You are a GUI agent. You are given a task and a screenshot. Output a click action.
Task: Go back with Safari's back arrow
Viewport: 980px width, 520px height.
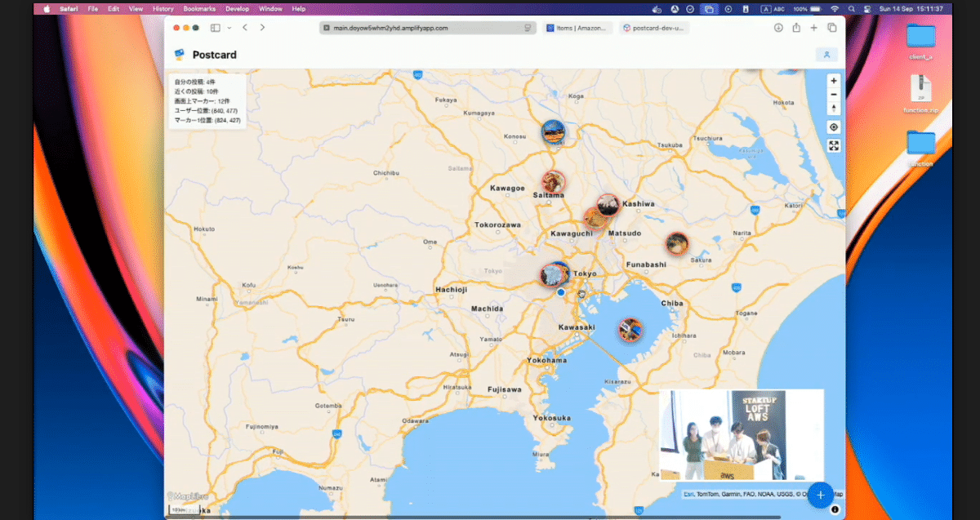tap(245, 28)
